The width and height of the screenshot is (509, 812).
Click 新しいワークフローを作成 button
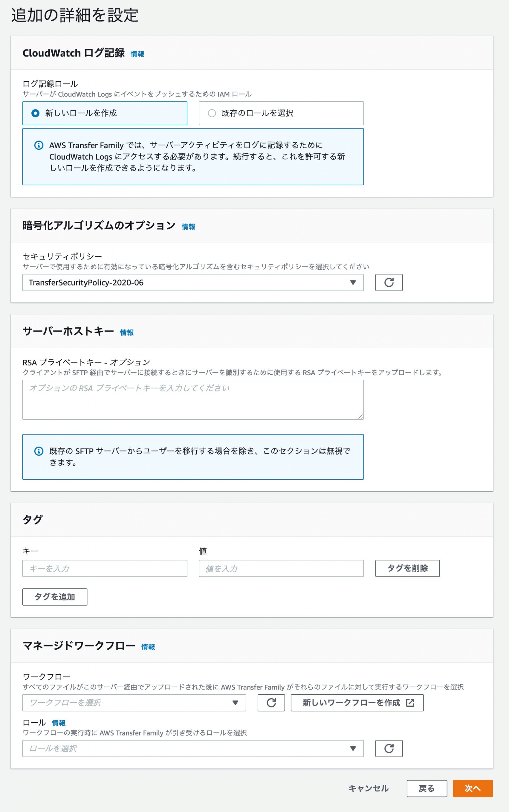pos(357,703)
